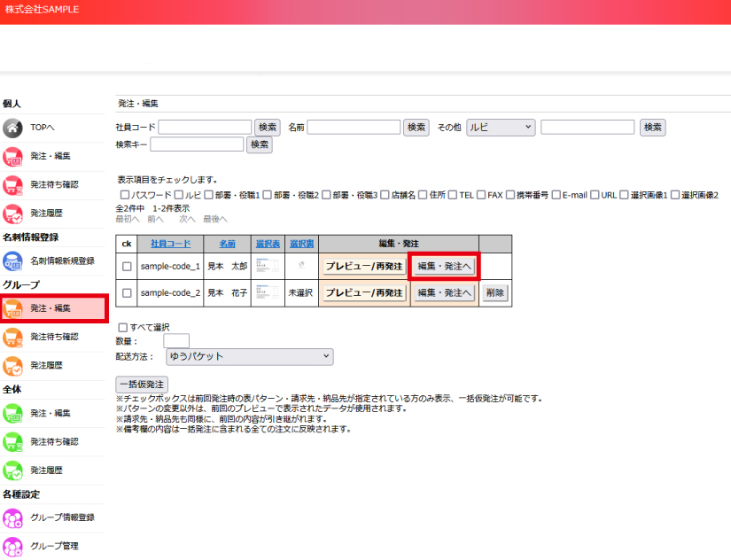The width and height of the screenshot is (731, 560).
Task: Enable the すべて選択 checkbox
Action: (122, 327)
